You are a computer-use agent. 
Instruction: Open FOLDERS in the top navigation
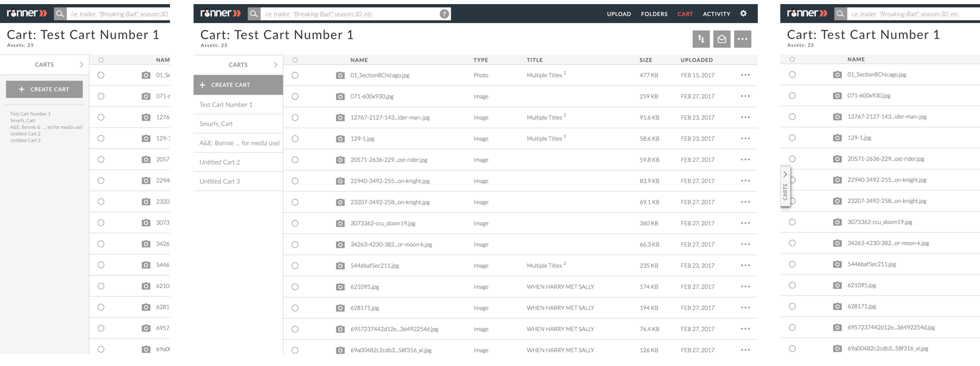654,14
